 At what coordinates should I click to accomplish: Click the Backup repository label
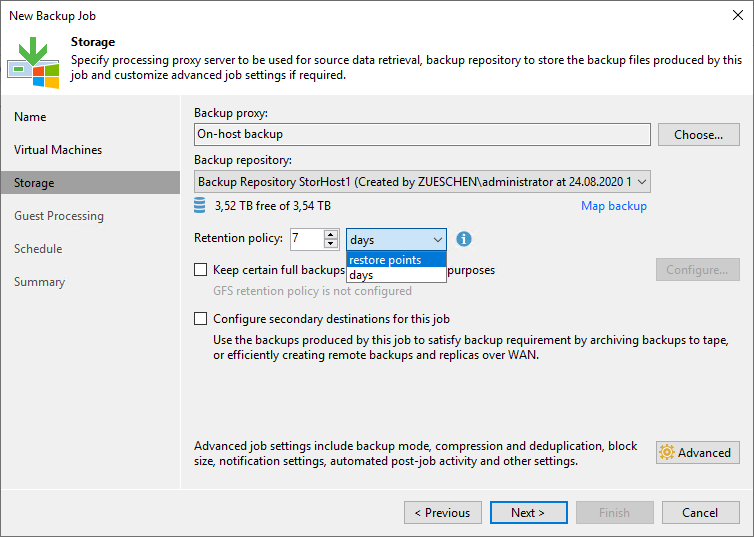click(x=243, y=160)
